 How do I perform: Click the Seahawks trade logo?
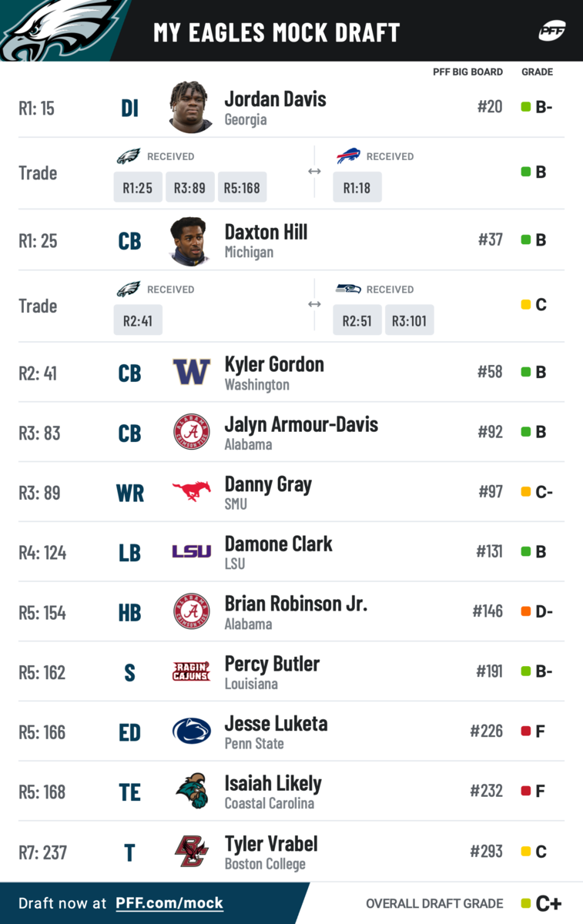pyautogui.click(x=348, y=289)
